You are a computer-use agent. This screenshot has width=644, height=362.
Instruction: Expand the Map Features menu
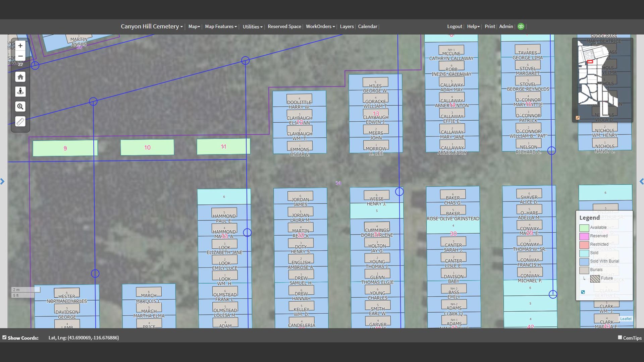[x=221, y=26]
